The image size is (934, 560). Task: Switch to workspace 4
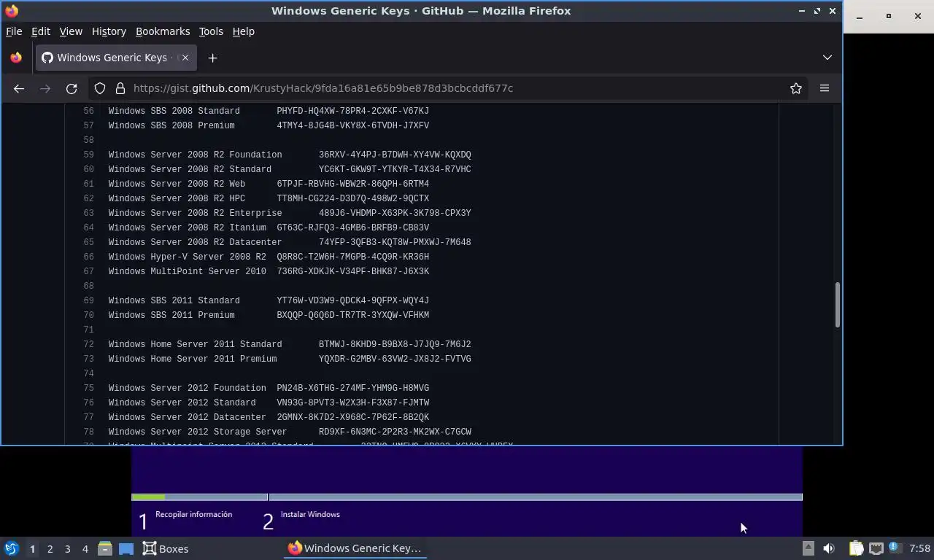point(85,549)
